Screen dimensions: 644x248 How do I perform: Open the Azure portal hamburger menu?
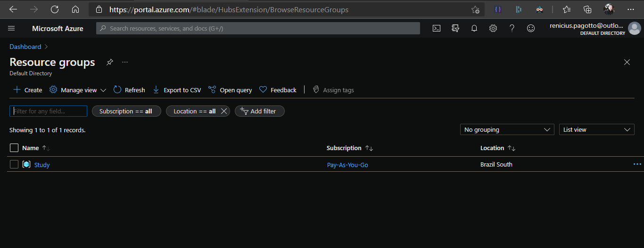[x=12, y=28]
